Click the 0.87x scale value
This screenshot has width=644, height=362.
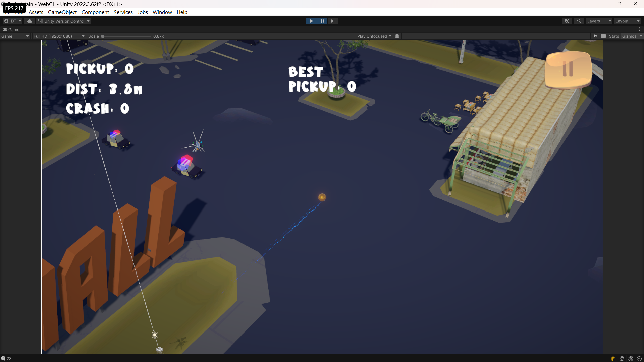point(159,36)
